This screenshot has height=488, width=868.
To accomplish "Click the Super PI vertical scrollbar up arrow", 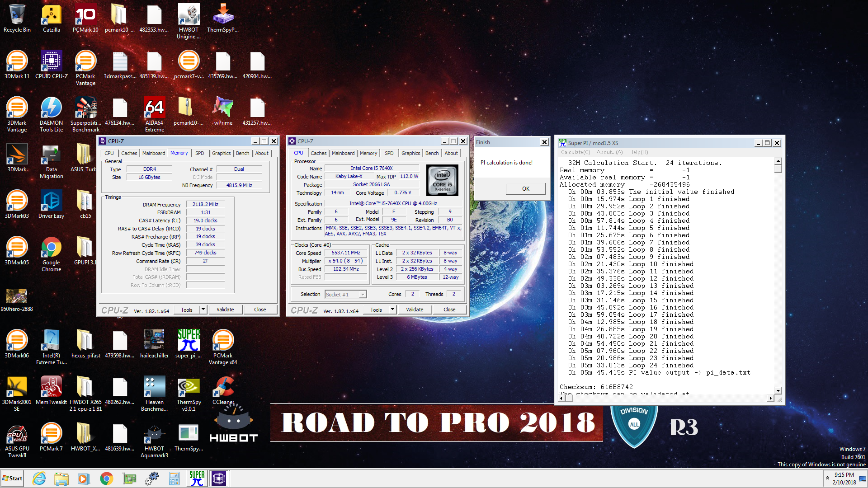I will coord(778,161).
